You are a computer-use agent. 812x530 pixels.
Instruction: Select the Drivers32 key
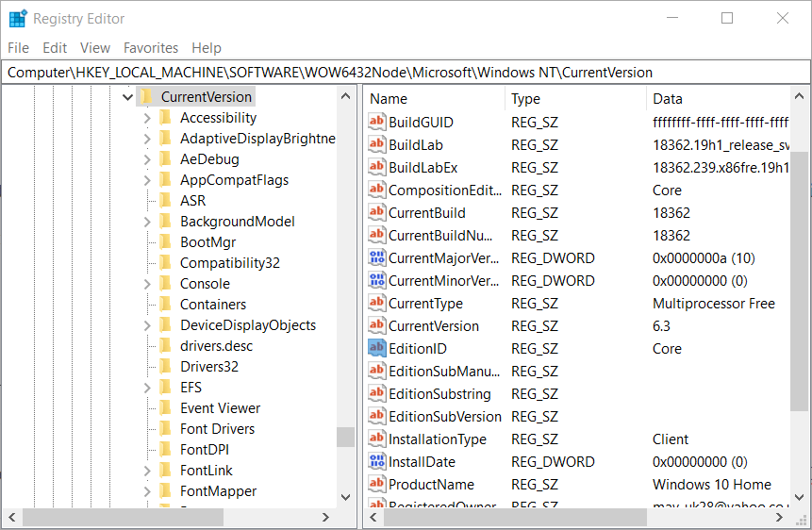click(x=209, y=366)
